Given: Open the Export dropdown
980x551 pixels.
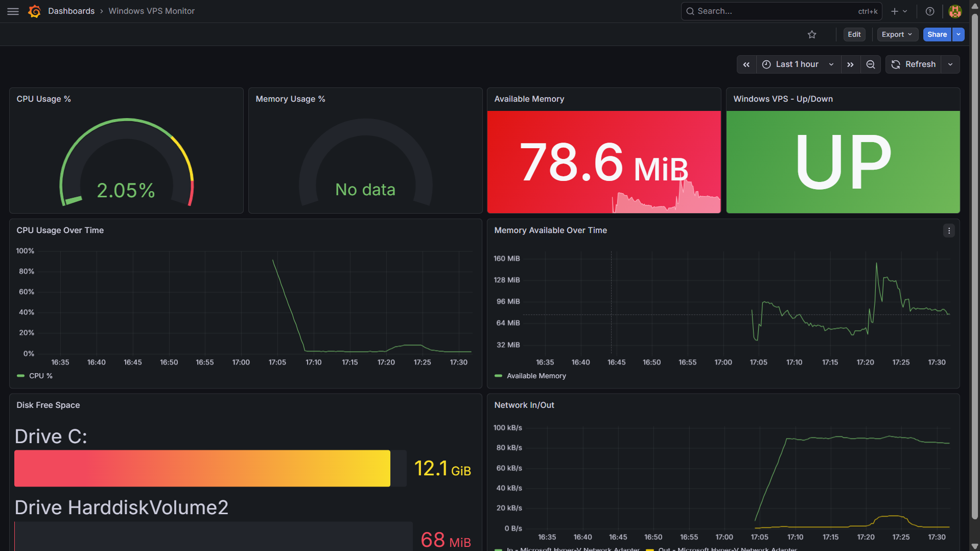Looking at the screenshot, I should pyautogui.click(x=897, y=34).
